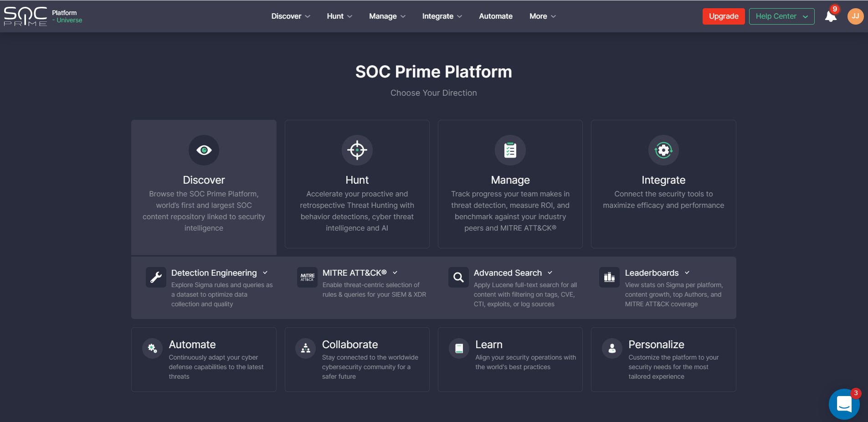The width and height of the screenshot is (868, 422).
Task: Click the MITRE ATT&CK logo icon
Action: (307, 277)
